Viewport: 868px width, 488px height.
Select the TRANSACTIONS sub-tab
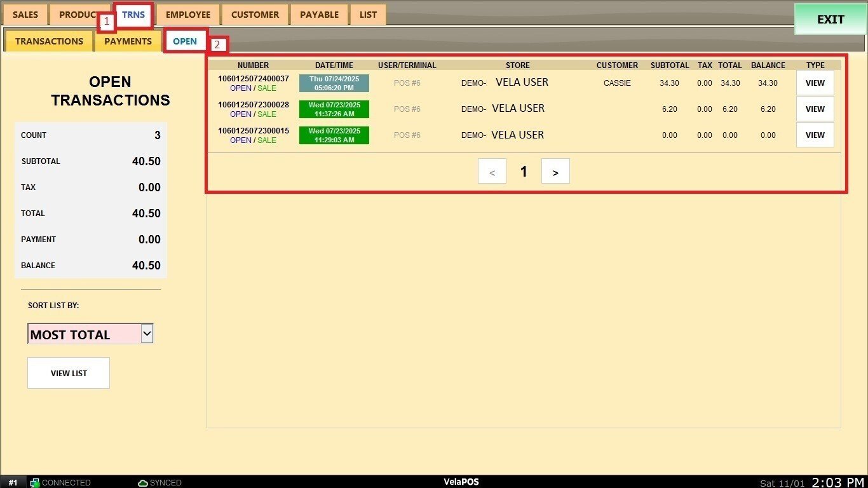[x=49, y=41]
